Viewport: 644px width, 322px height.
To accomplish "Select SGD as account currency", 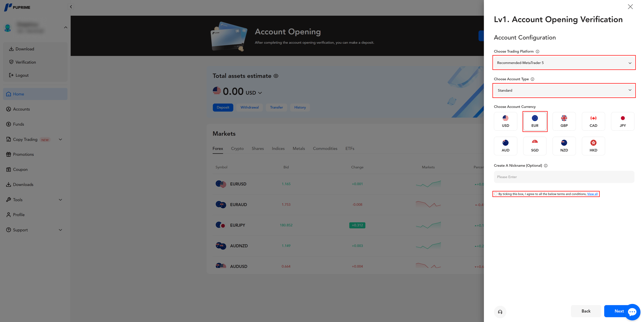I will [x=535, y=146].
